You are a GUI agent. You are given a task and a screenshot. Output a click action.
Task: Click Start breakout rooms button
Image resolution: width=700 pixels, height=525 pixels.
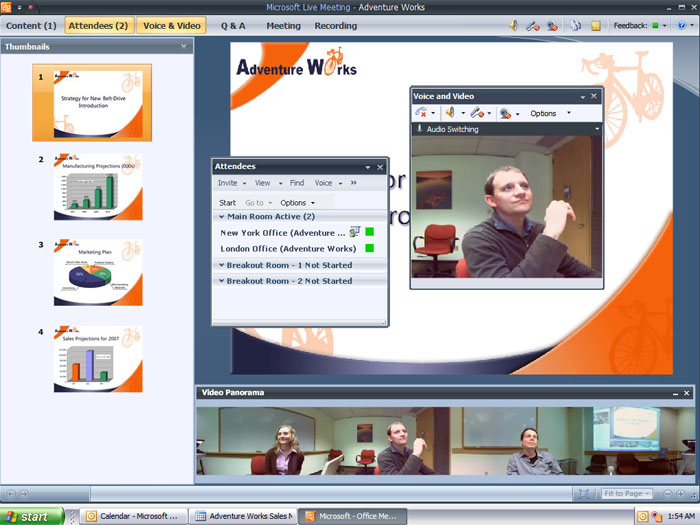click(227, 203)
